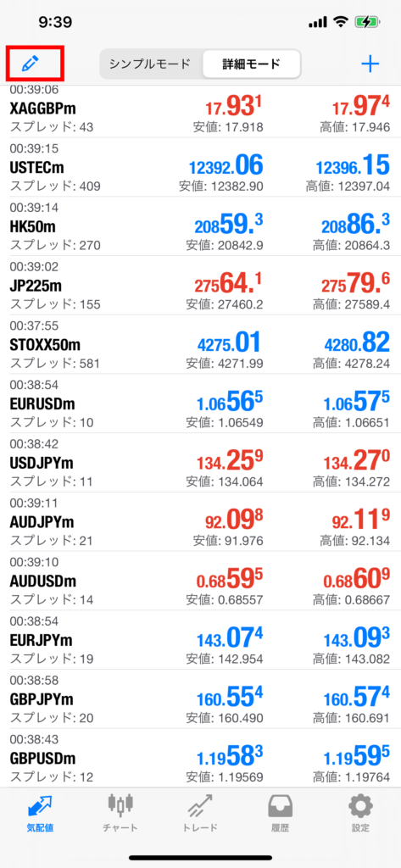Select the XAGGBPm symbol row

click(x=200, y=108)
